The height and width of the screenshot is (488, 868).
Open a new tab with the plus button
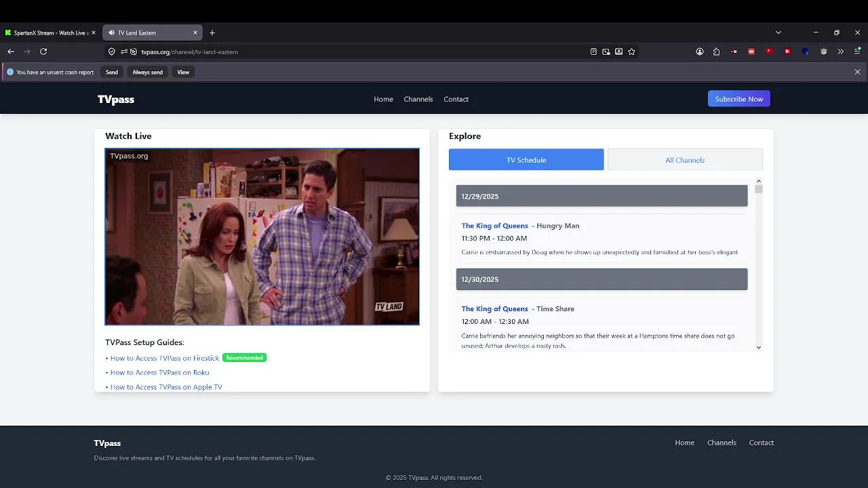212,33
